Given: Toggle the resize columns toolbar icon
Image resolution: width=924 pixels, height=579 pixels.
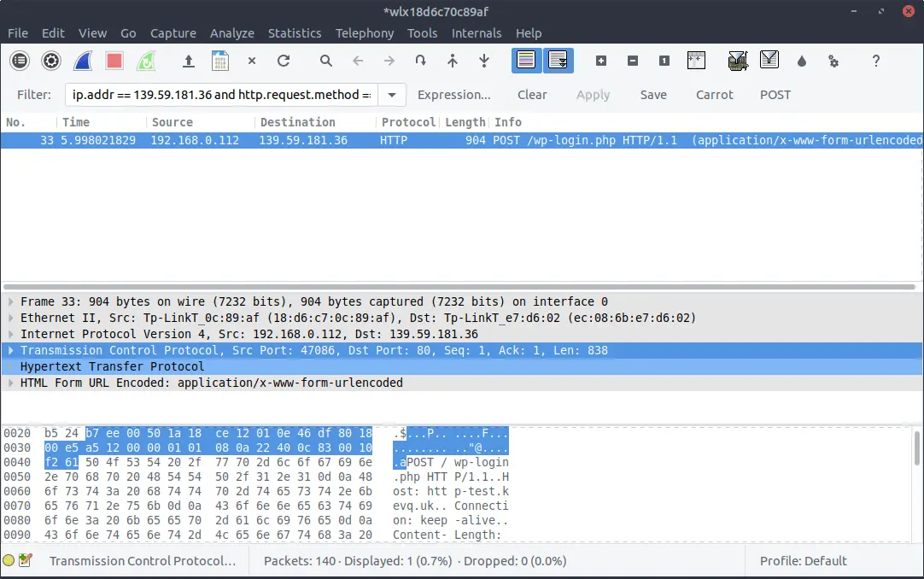Looking at the screenshot, I should pos(696,61).
